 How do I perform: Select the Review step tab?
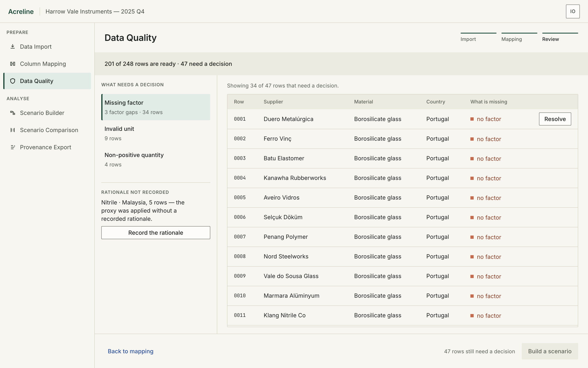(x=560, y=38)
